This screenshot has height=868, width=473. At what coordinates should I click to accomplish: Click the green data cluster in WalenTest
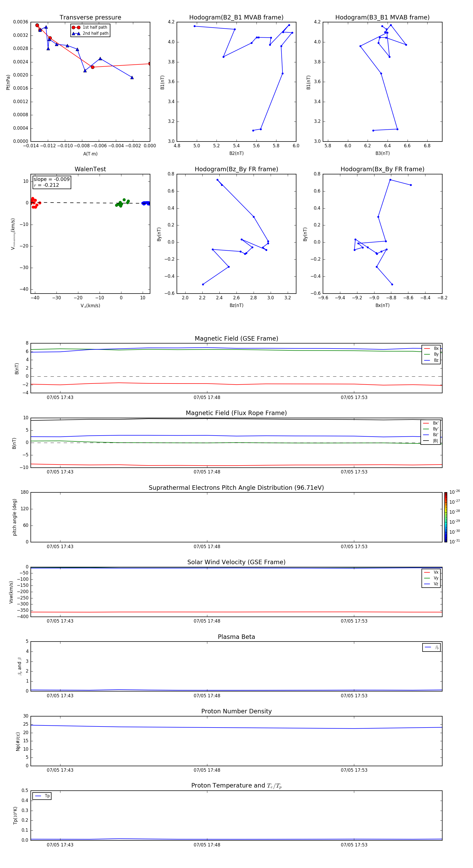[122, 203]
